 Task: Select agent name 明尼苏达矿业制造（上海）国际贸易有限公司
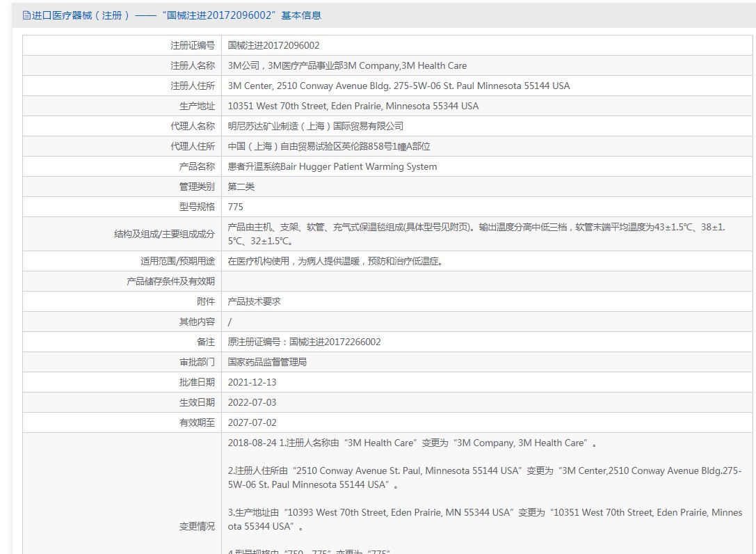(x=315, y=126)
